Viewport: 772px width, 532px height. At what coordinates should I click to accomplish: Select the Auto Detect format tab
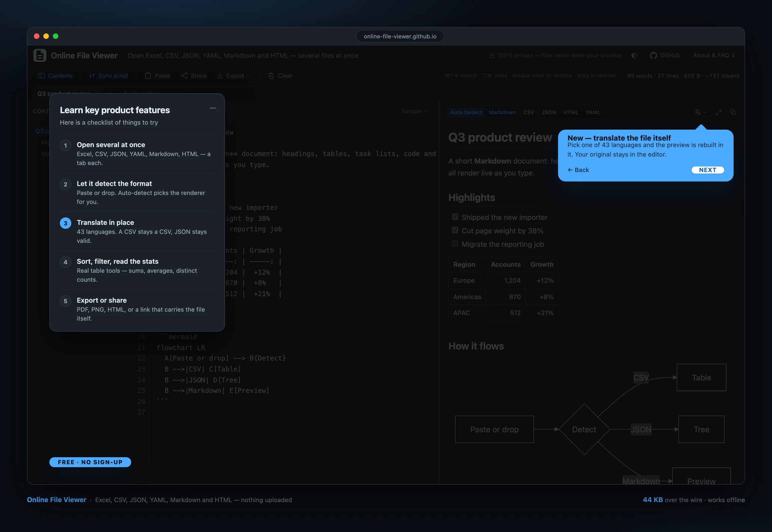466,112
